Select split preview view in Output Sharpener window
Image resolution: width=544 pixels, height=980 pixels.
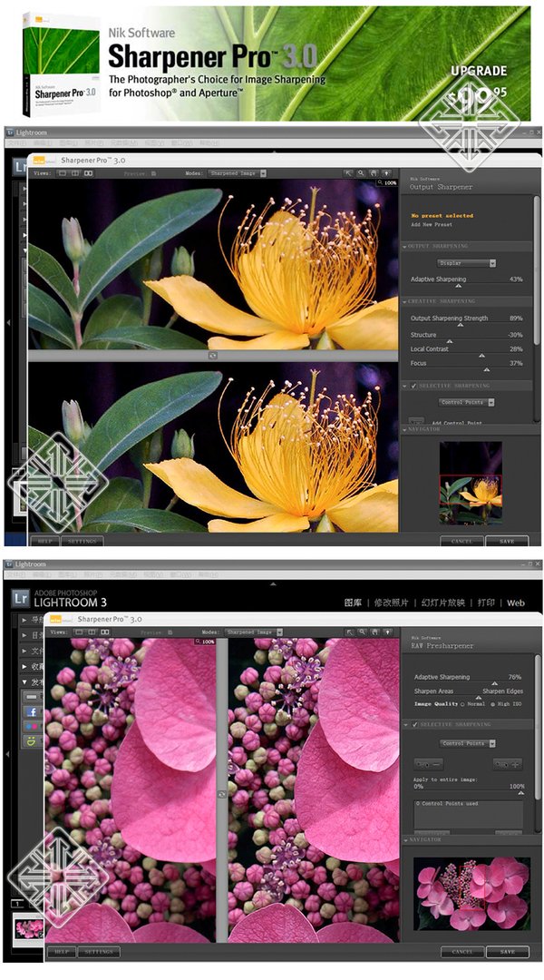(x=75, y=173)
